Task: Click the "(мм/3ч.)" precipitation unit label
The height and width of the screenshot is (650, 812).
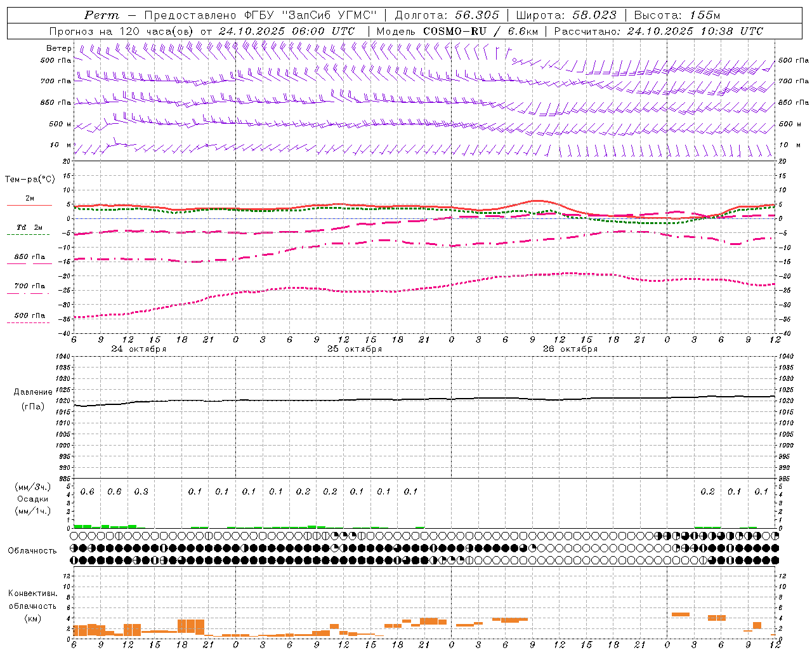Action: click(x=33, y=487)
